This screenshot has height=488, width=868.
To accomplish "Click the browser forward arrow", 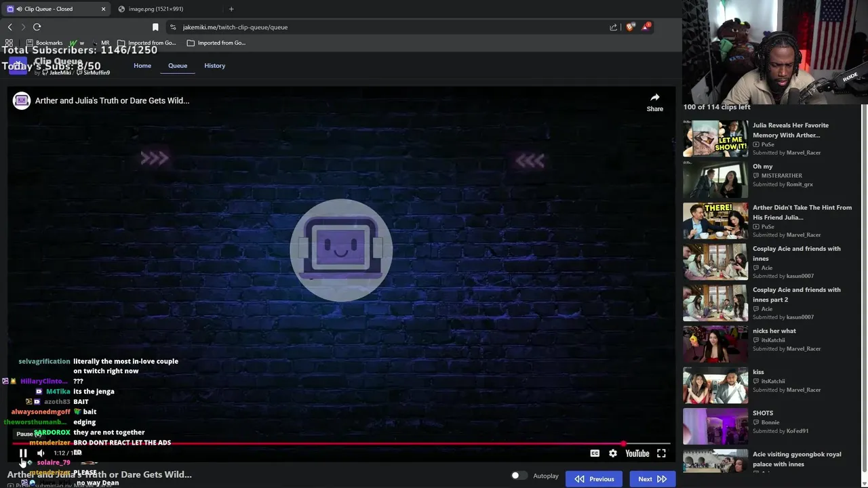I will coord(23,27).
